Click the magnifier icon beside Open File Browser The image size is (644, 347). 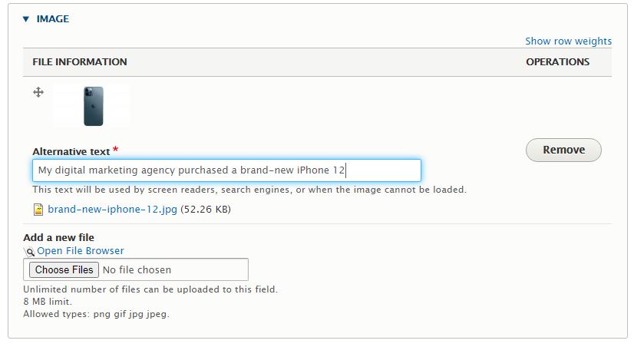coord(28,251)
